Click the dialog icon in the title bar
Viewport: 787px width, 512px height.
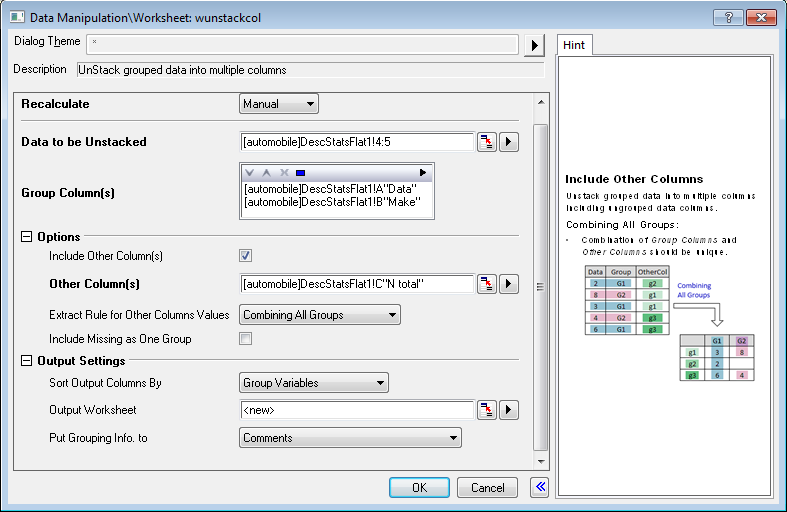coord(17,17)
